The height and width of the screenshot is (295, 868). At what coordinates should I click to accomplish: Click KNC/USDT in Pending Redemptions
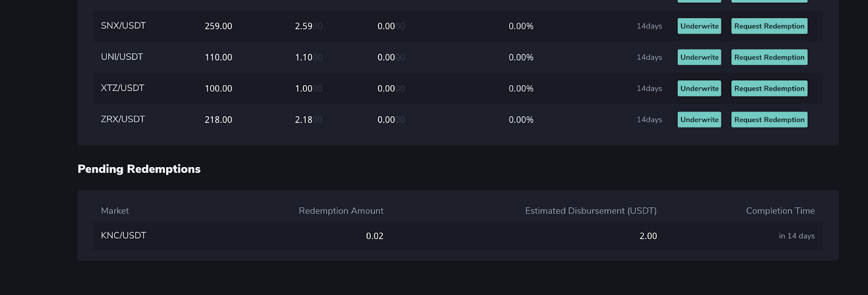pos(124,236)
